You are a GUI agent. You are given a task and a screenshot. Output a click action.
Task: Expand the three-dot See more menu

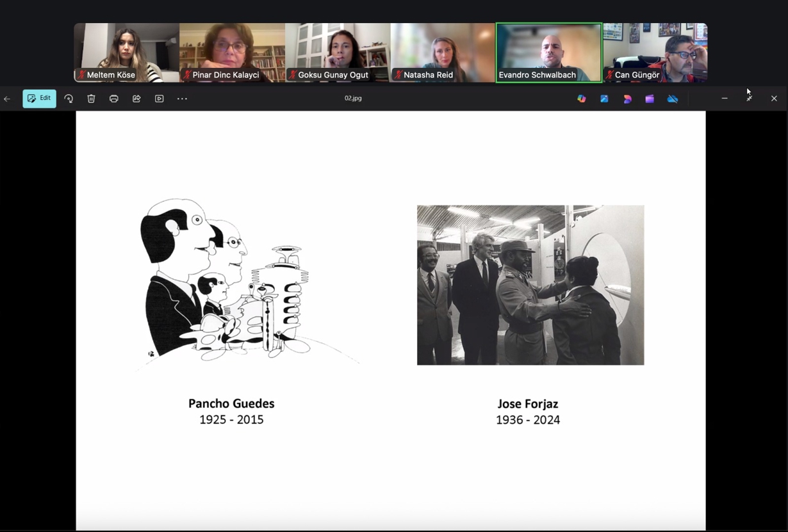(x=182, y=99)
